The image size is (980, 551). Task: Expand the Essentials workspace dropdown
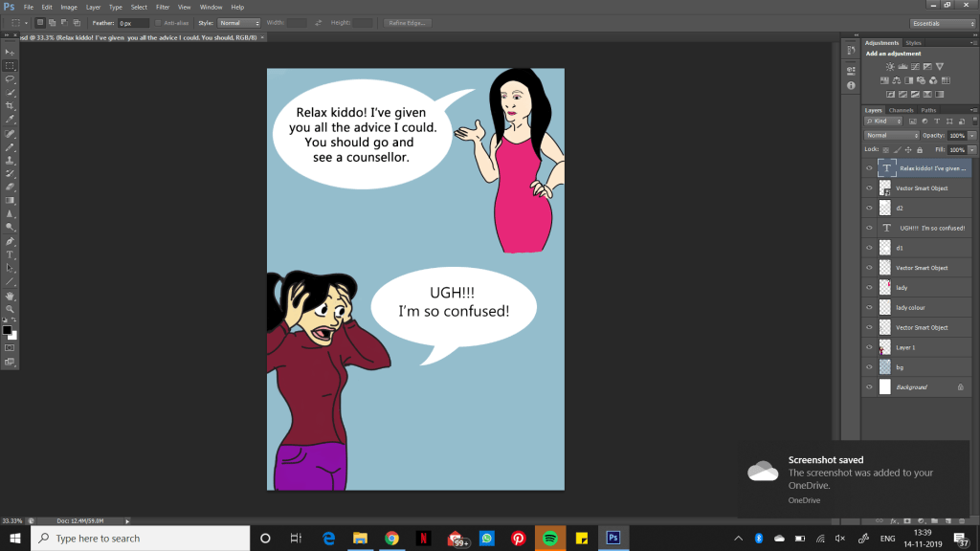(942, 22)
